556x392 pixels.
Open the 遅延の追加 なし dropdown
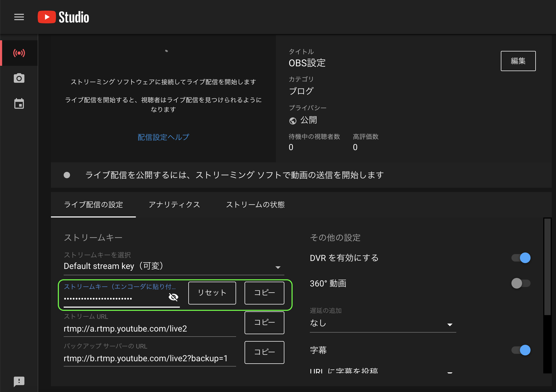coord(383,323)
